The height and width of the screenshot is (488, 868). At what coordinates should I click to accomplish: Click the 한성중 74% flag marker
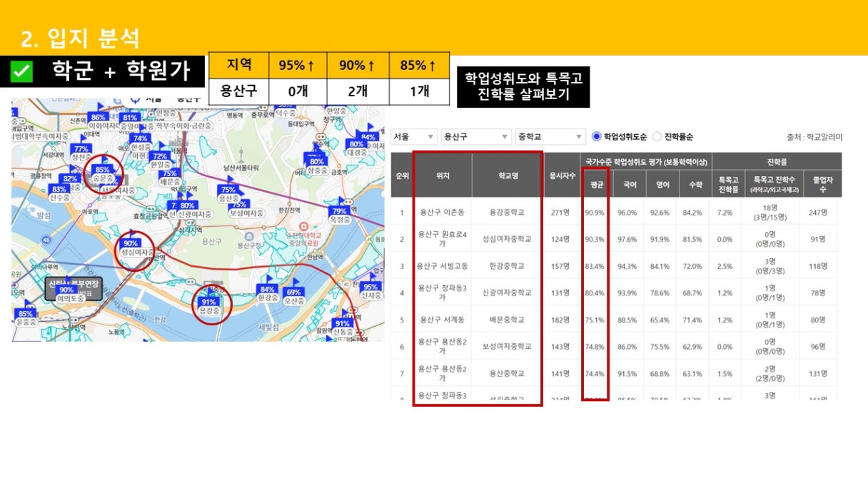[x=141, y=138]
